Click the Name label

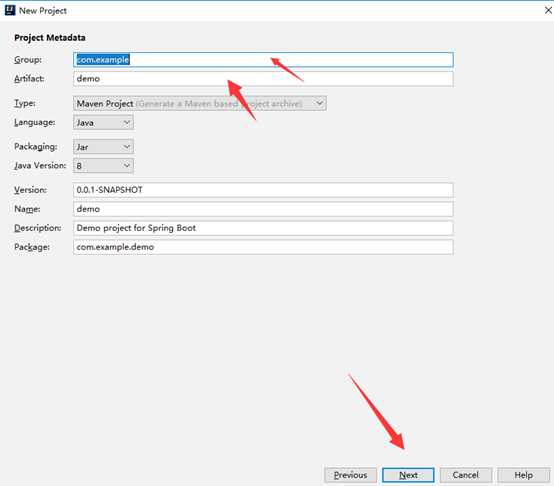pos(27,209)
